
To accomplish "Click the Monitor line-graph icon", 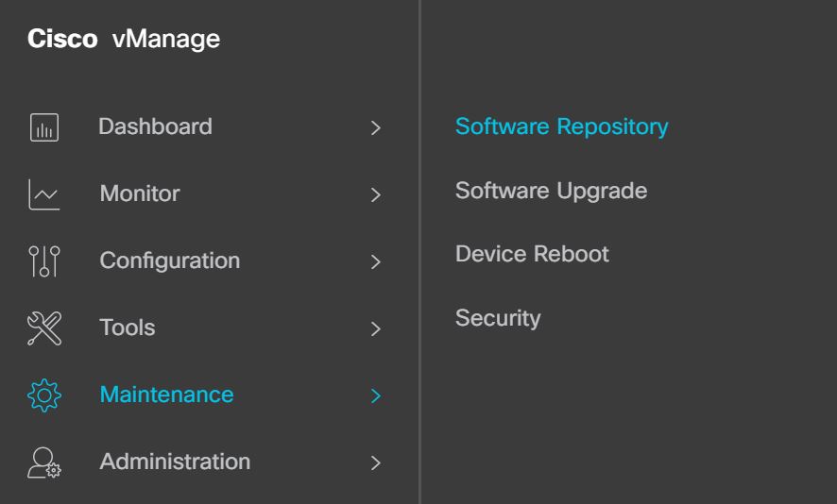I will pos(44,194).
